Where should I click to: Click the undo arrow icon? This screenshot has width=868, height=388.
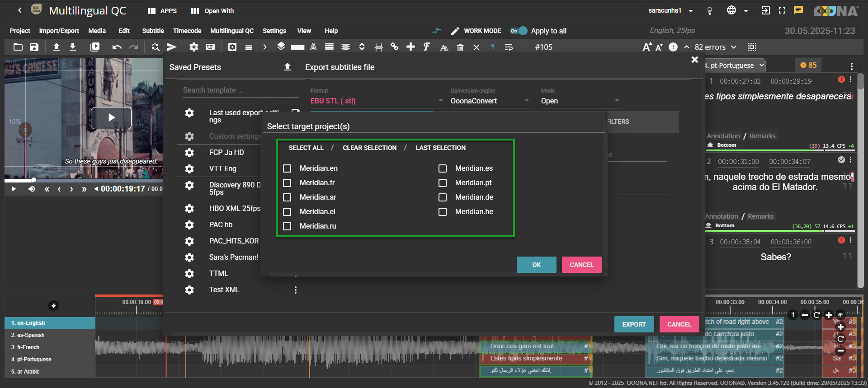click(x=117, y=47)
